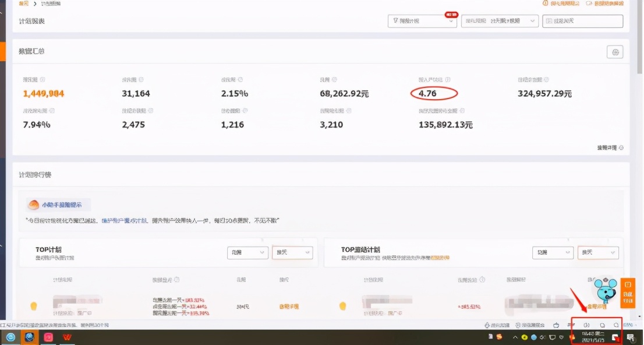Click the page vertical scrollbar

(640, 37)
